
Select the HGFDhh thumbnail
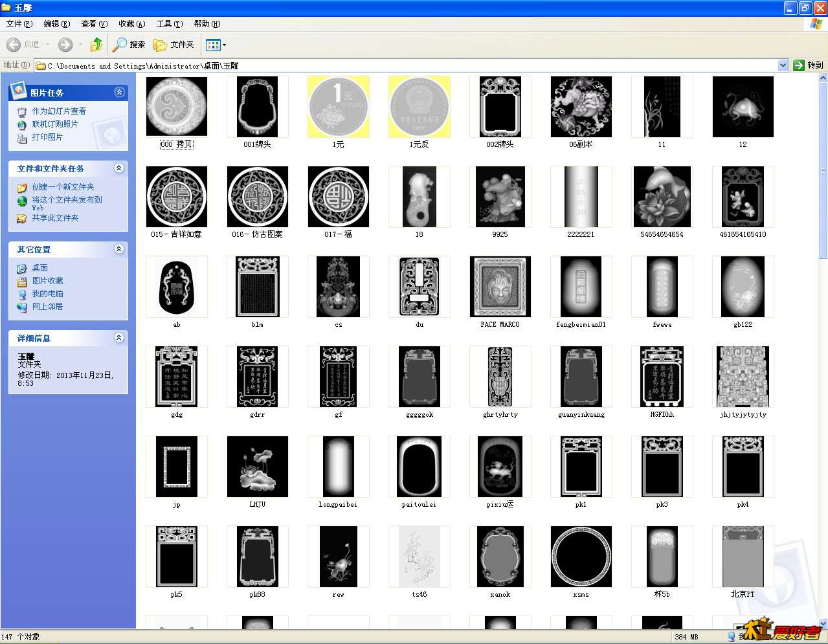(x=662, y=377)
